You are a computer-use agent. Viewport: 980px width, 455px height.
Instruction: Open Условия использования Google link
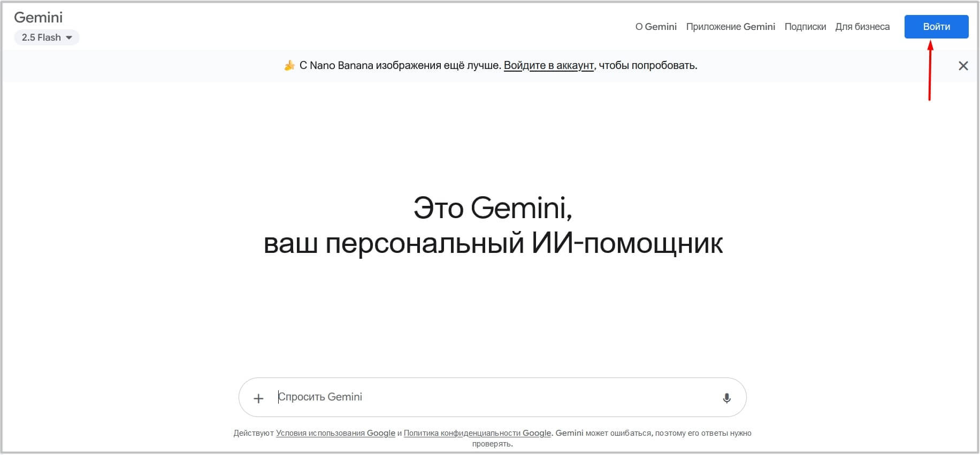tap(335, 433)
